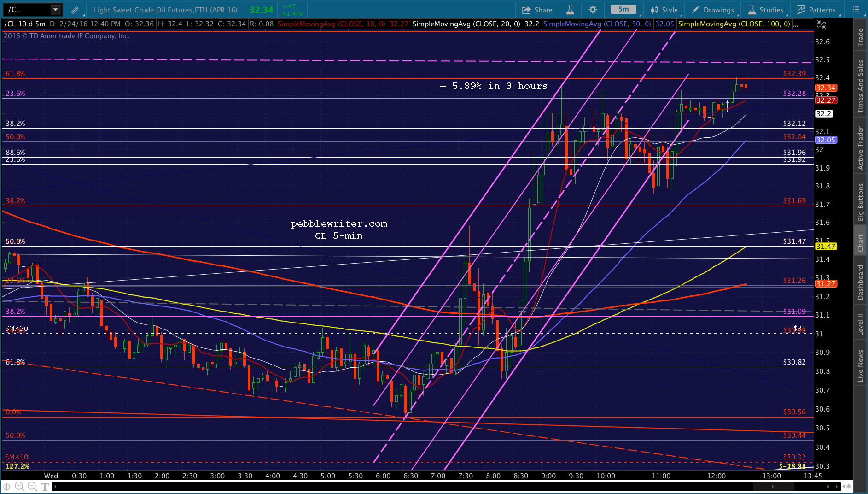Click the zoom in magnifier icon
Viewport: 868px width, 494px height.
click(x=19, y=486)
